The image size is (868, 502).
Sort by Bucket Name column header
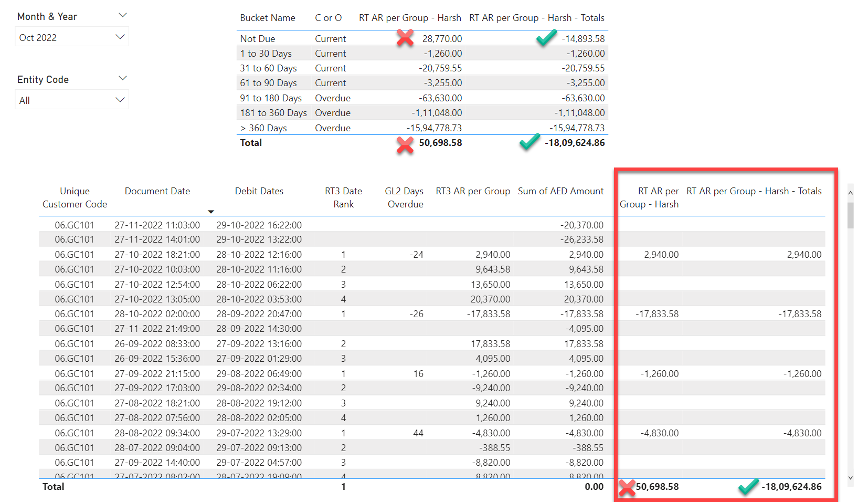click(x=267, y=18)
